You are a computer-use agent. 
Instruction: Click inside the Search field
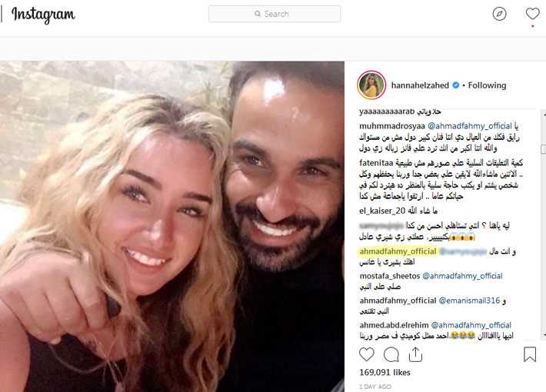point(275,14)
